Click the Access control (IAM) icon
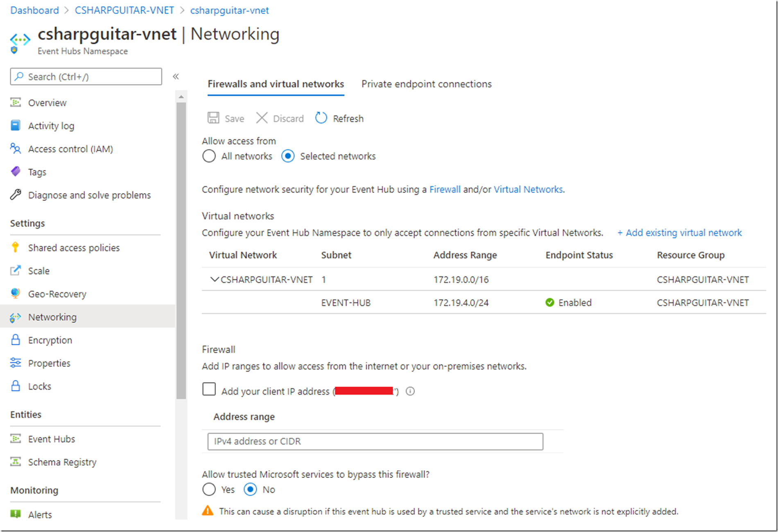 (x=16, y=149)
